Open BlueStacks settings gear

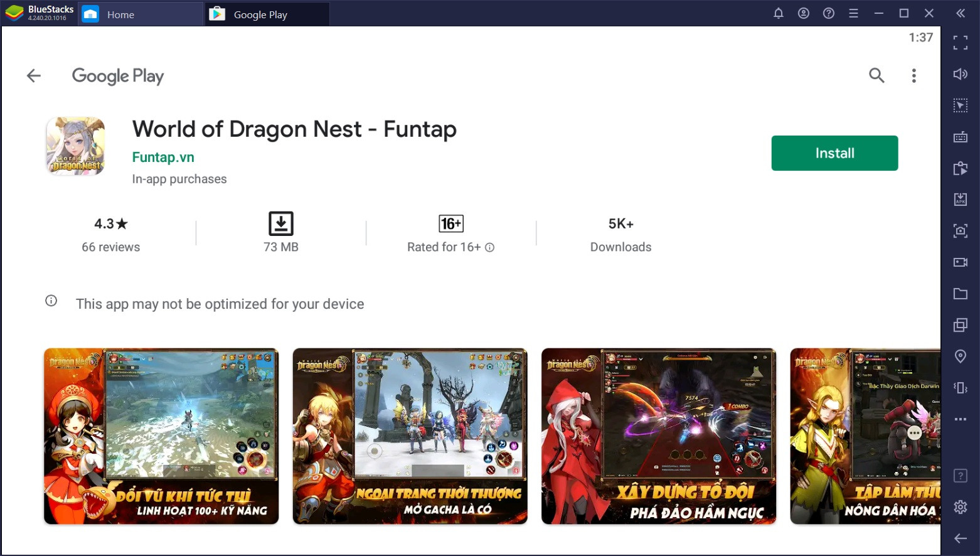click(x=960, y=507)
